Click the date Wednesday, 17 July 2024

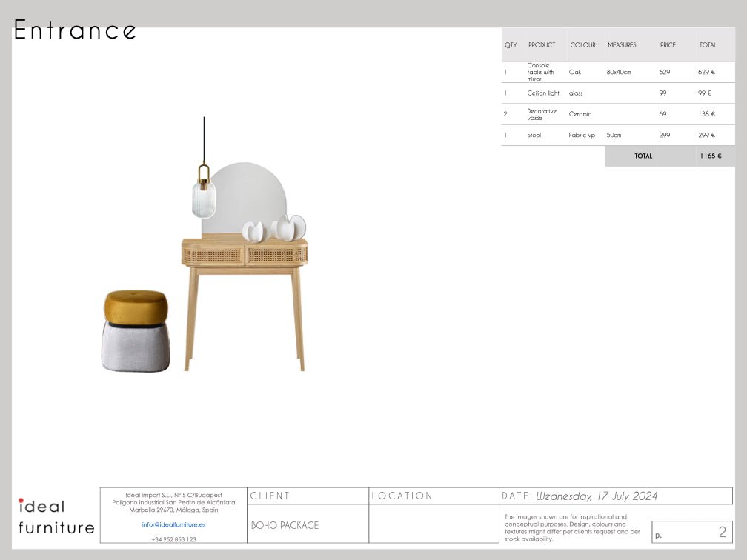[x=597, y=496]
